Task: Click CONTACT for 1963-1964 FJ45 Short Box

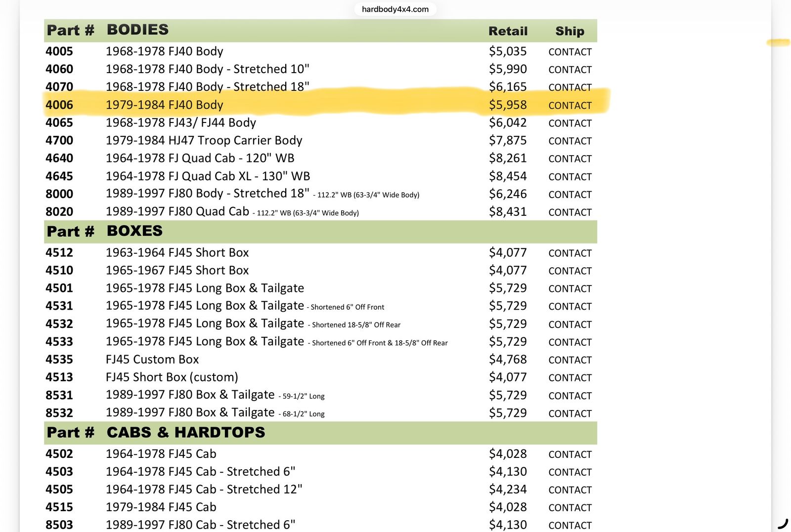Action: click(570, 253)
